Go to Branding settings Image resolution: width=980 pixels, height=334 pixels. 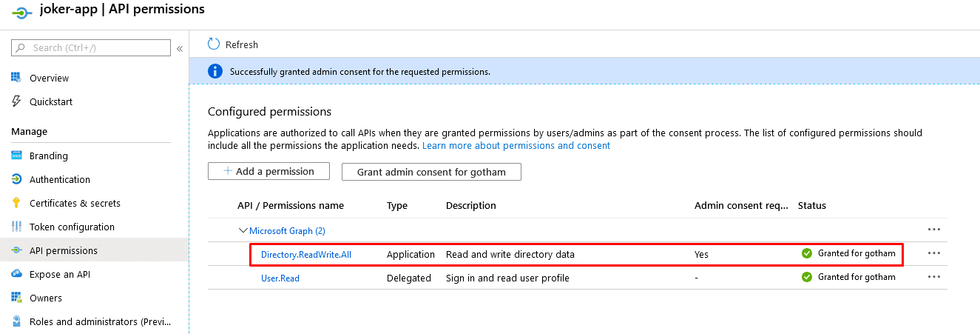49,156
